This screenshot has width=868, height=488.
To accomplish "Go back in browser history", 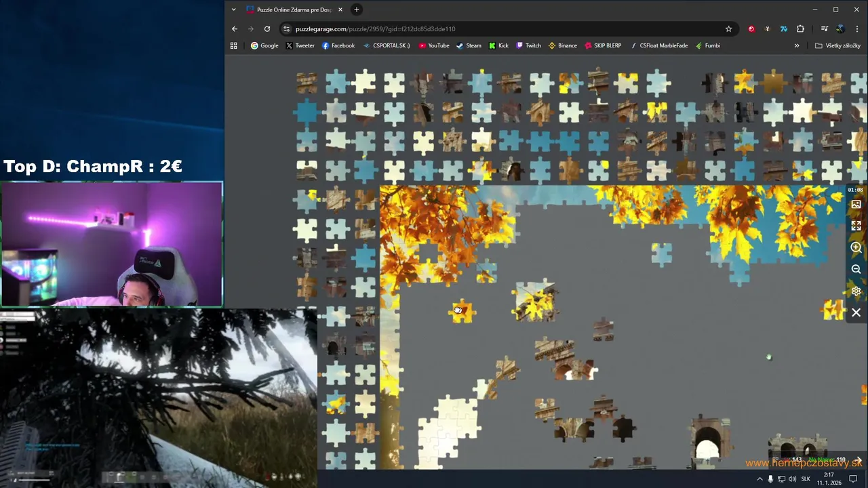I will pos(235,29).
